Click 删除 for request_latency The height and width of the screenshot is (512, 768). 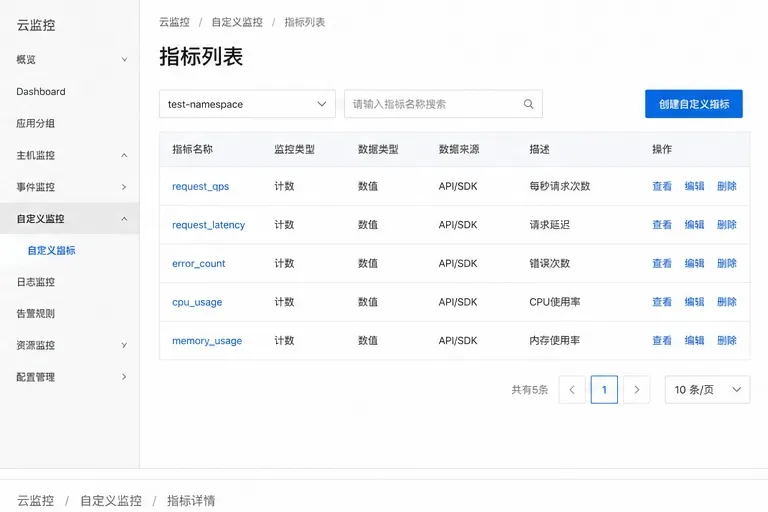(x=726, y=225)
